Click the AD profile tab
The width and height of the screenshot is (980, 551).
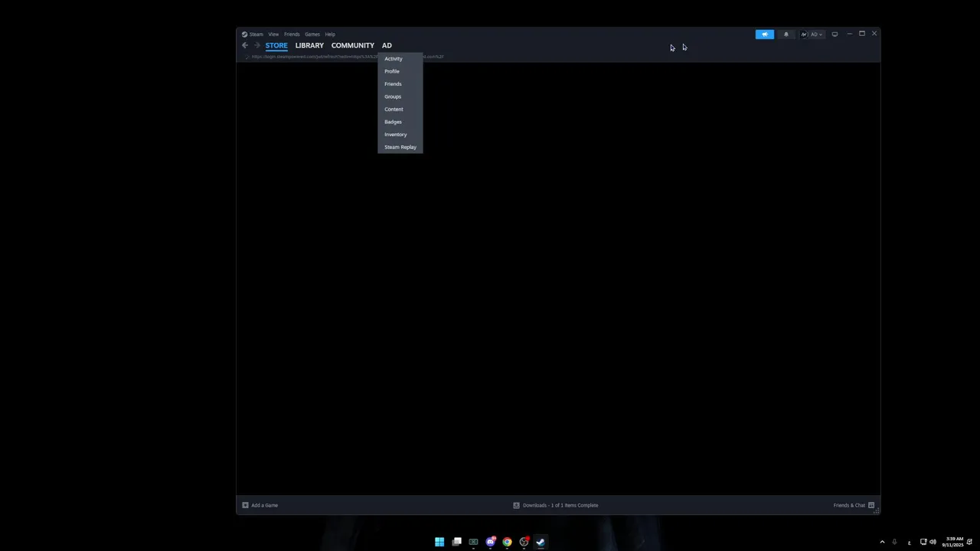[387, 45]
